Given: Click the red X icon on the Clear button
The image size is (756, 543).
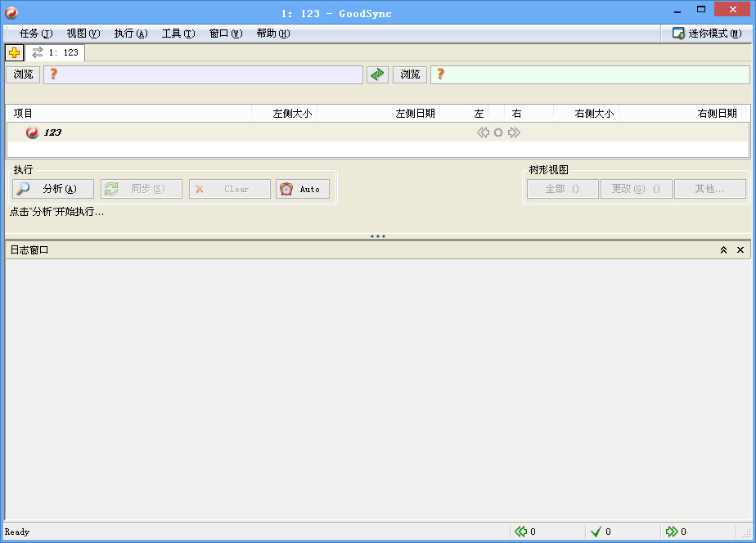Looking at the screenshot, I should [x=199, y=190].
